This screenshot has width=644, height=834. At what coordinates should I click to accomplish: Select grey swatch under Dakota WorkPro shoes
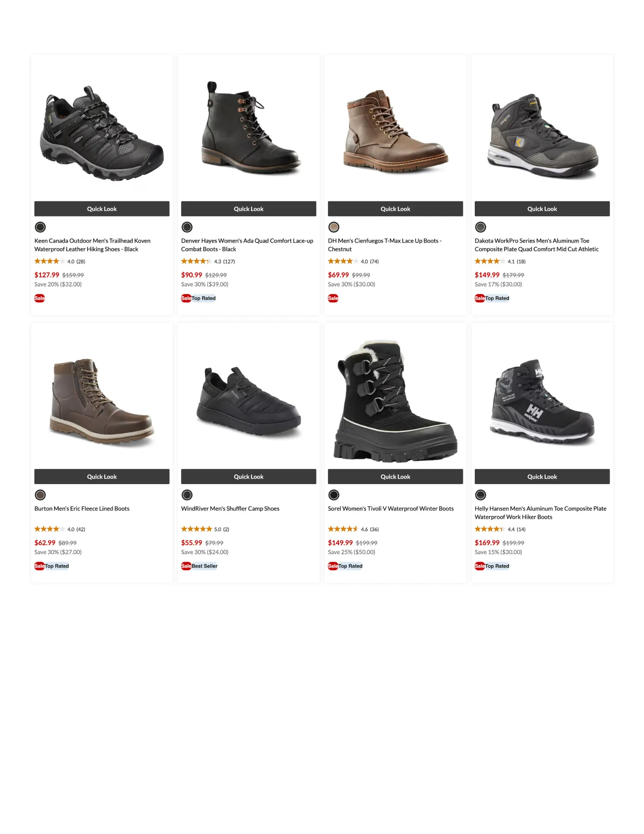pos(480,227)
